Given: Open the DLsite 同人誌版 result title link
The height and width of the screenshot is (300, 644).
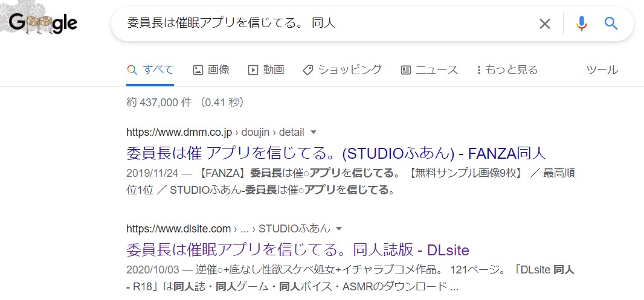Looking at the screenshot, I should click(298, 249).
